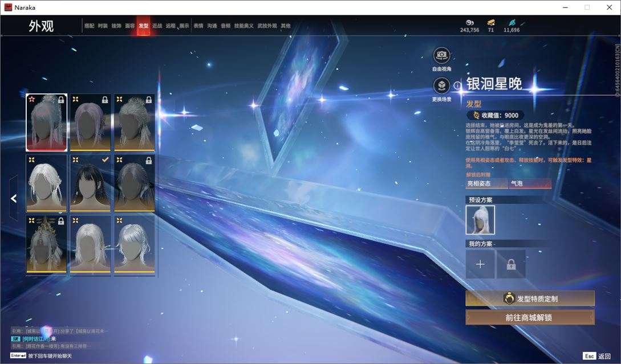Switch to the 音频 tab
The height and width of the screenshot is (364, 621).
coord(226,26)
